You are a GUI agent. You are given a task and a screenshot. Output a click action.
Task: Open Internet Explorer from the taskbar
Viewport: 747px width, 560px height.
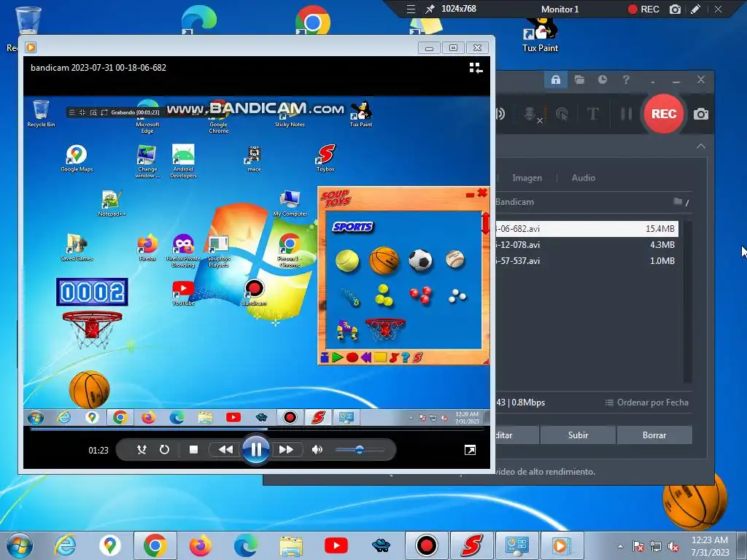pos(65,545)
